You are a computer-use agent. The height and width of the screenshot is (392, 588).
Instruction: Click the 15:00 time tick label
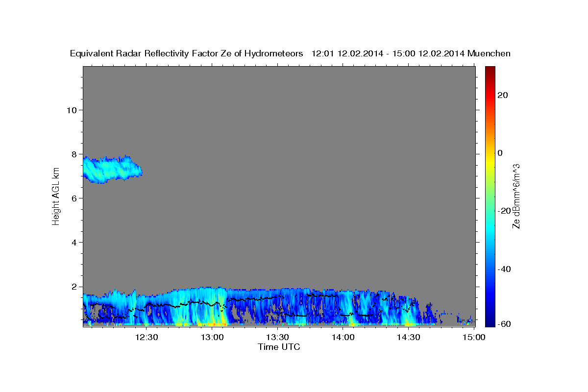click(474, 337)
